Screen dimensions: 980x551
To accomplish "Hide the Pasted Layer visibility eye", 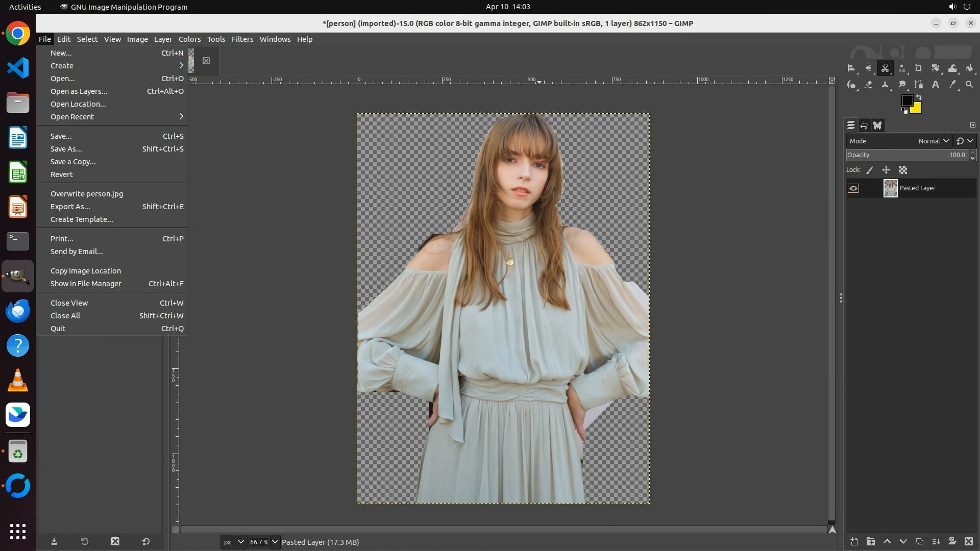I will coord(853,188).
